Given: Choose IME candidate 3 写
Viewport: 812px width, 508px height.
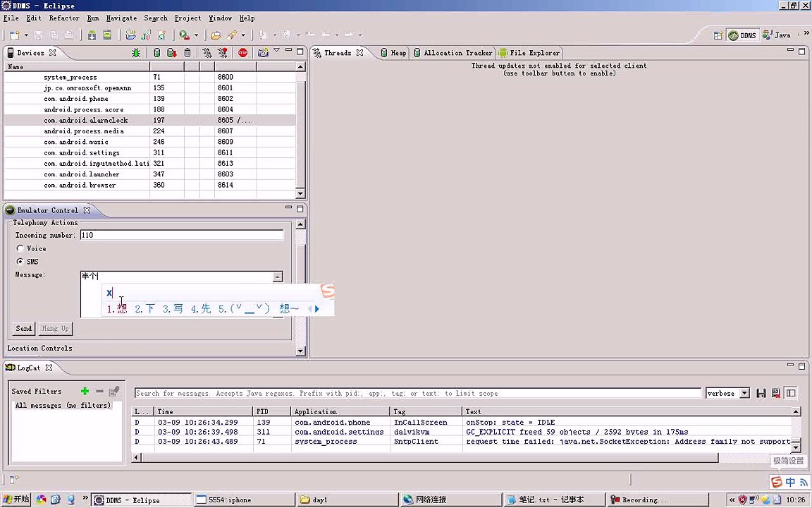Looking at the screenshot, I should 173,309.
